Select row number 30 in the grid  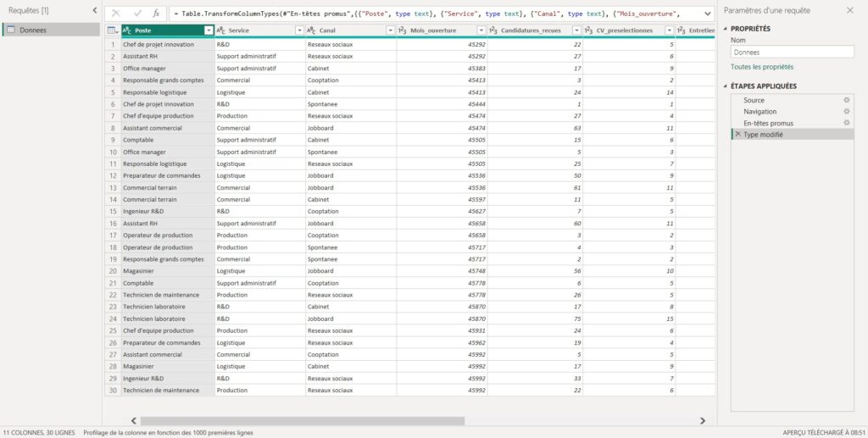(x=113, y=390)
